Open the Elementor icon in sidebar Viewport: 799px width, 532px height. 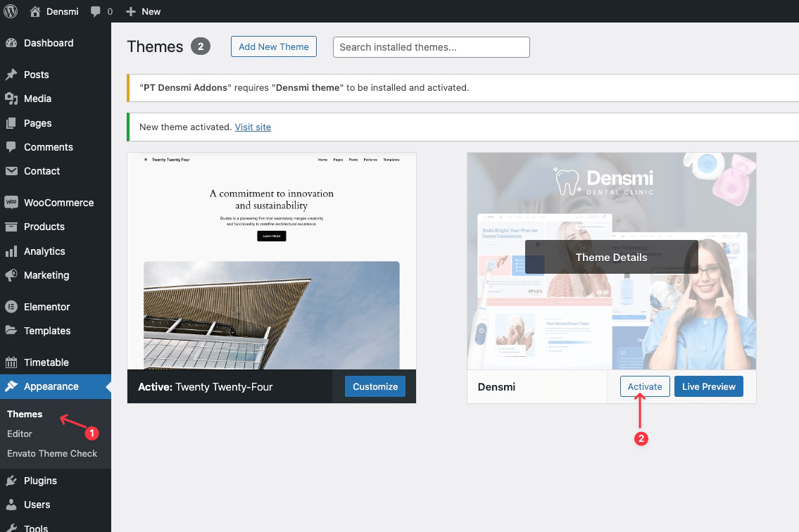tap(11, 307)
